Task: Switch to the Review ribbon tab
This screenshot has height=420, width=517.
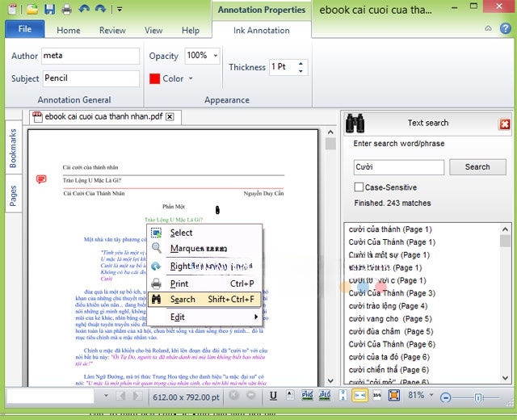Action: coord(112,31)
